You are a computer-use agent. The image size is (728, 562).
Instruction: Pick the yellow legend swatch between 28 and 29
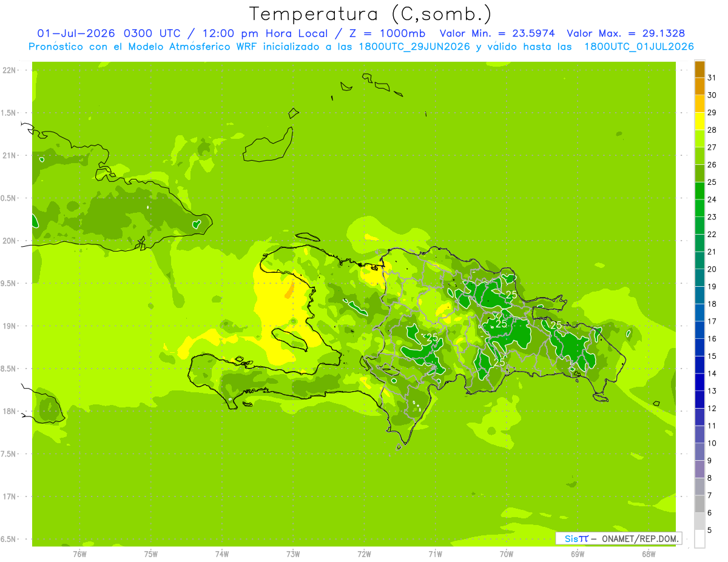click(x=699, y=121)
